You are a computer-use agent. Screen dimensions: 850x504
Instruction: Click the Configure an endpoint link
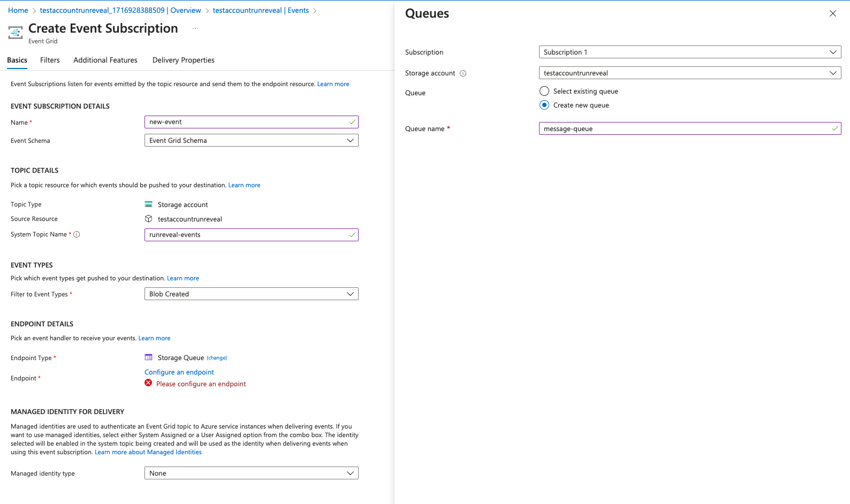[179, 372]
